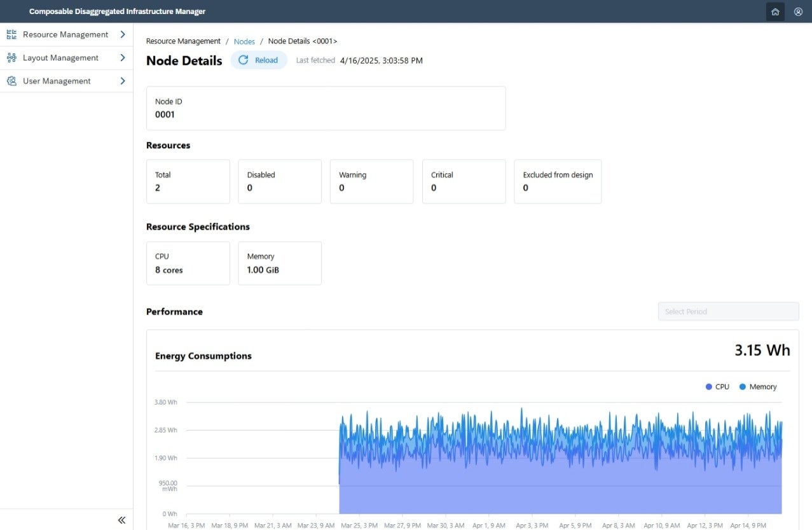
Task: Expand the Layout Management chevron
Action: [x=123, y=58]
